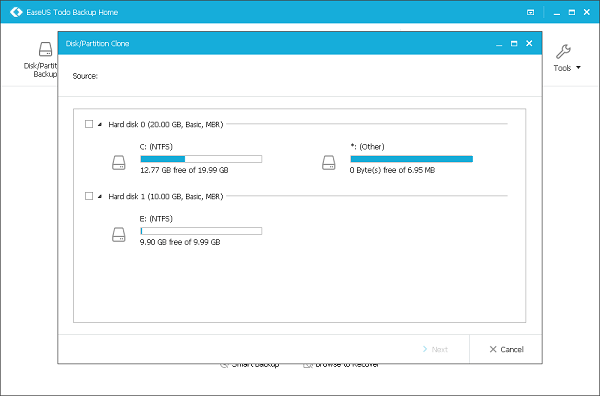Check the Hard disk 0 checkbox
The width and height of the screenshot is (600, 396).
tap(89, 124)
